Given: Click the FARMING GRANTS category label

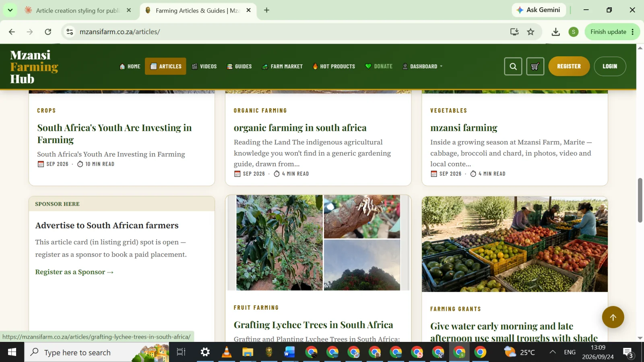Looking at the screenshot, I should [x=455, y=309].
